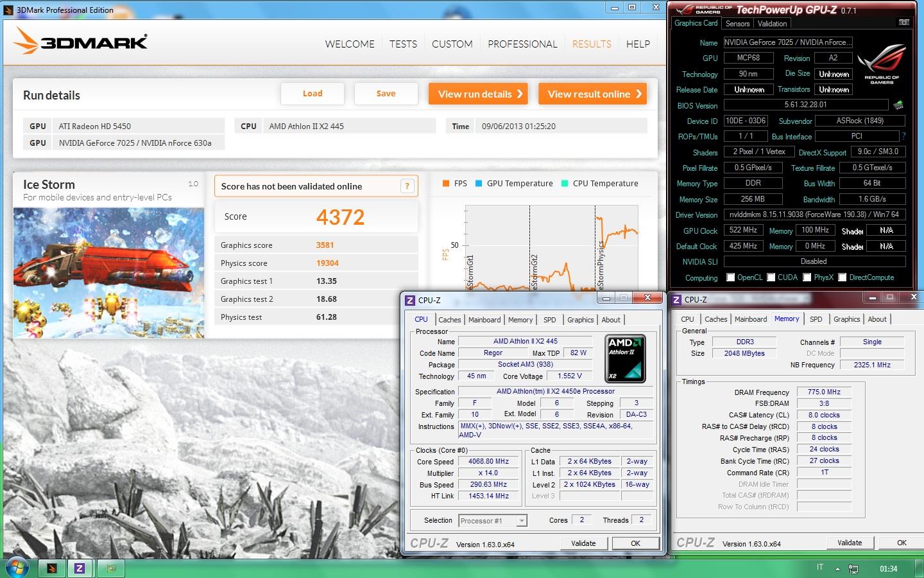Viewport: 924px width, 578px height.
Task: Click the CPU-Z taskbar icon
Action: (80, 568)
